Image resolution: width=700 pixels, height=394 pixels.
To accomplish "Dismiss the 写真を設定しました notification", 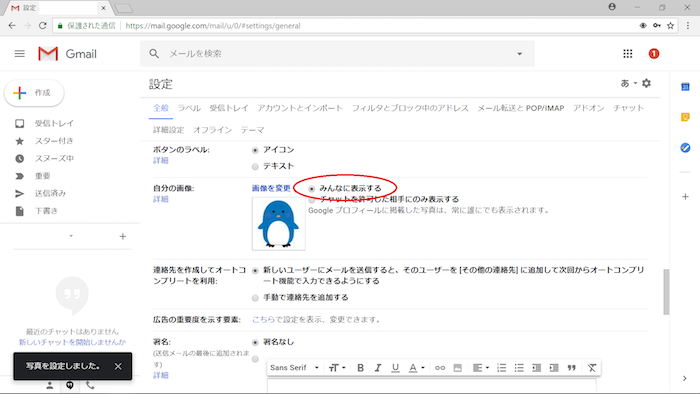I will click(118, 366).
